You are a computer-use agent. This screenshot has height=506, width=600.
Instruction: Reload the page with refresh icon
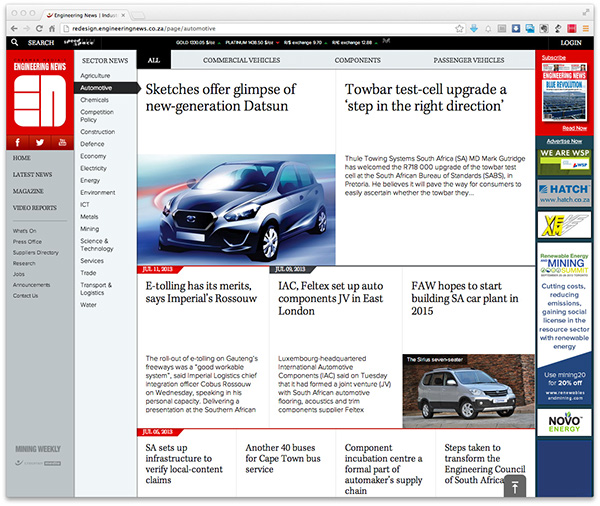(39, 28)
